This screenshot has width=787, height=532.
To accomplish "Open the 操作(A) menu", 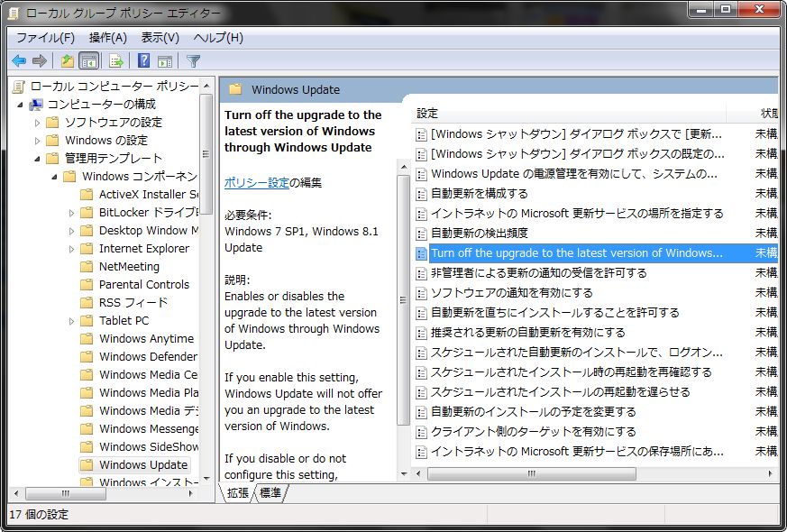I will coord(107,38).
